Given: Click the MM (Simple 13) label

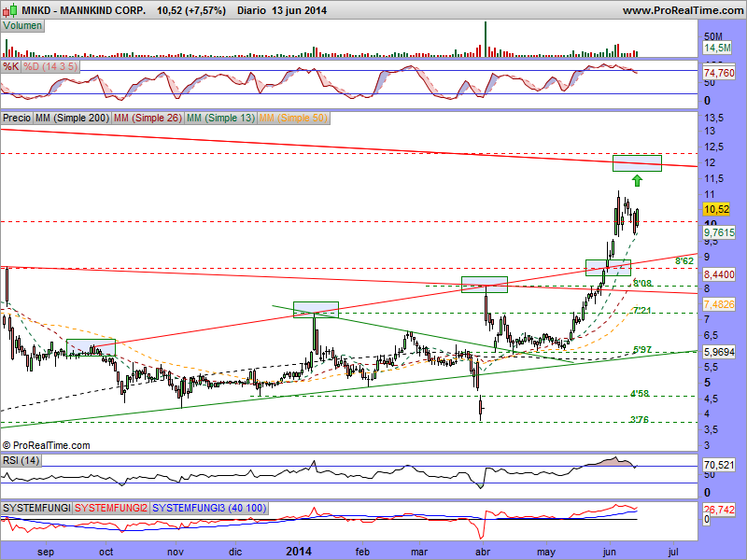Looking at the screenshot, I should tap(220, 118).
